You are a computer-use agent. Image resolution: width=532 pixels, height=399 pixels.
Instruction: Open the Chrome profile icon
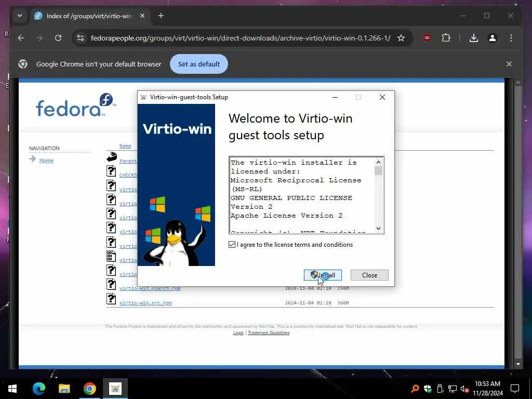click(x=493, y=38)
